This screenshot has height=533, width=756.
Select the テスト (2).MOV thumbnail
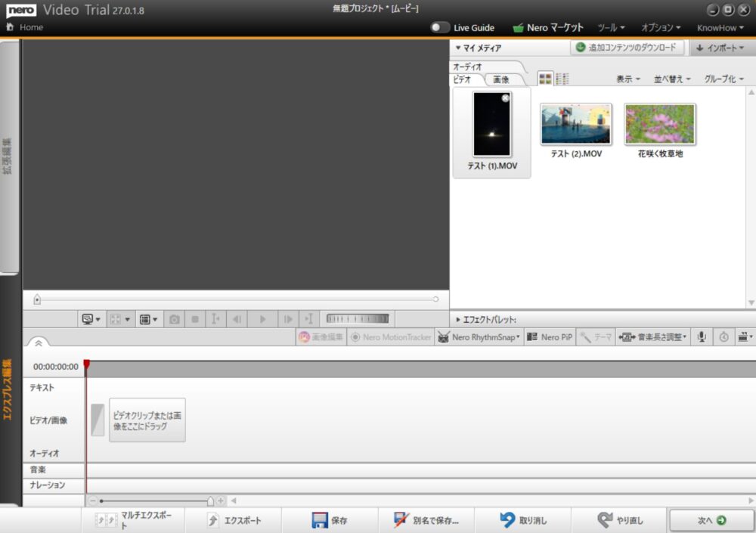[575, 124]
